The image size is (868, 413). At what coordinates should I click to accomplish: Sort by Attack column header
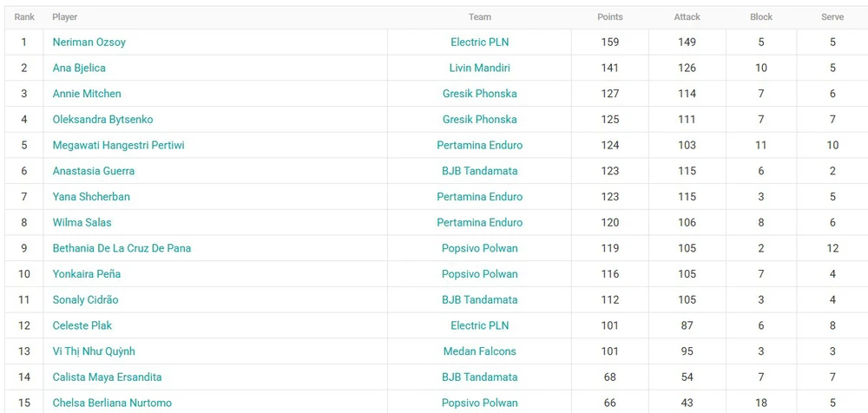pos(687,17)
